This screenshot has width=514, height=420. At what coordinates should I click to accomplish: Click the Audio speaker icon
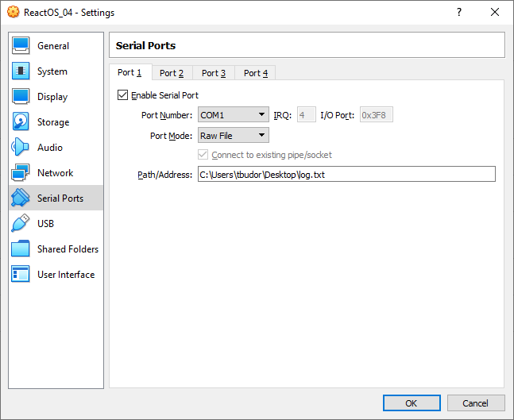tap(21, 147)
